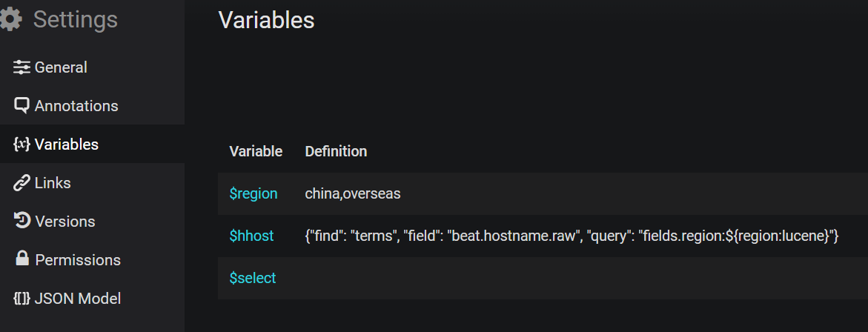Click the china,overseas definition cell

353,193
